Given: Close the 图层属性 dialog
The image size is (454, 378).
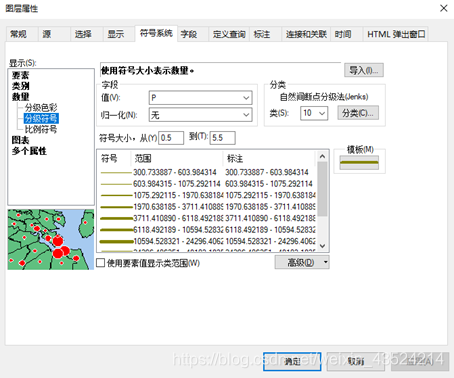Looking at the screenshot, I should pos(444,8).
